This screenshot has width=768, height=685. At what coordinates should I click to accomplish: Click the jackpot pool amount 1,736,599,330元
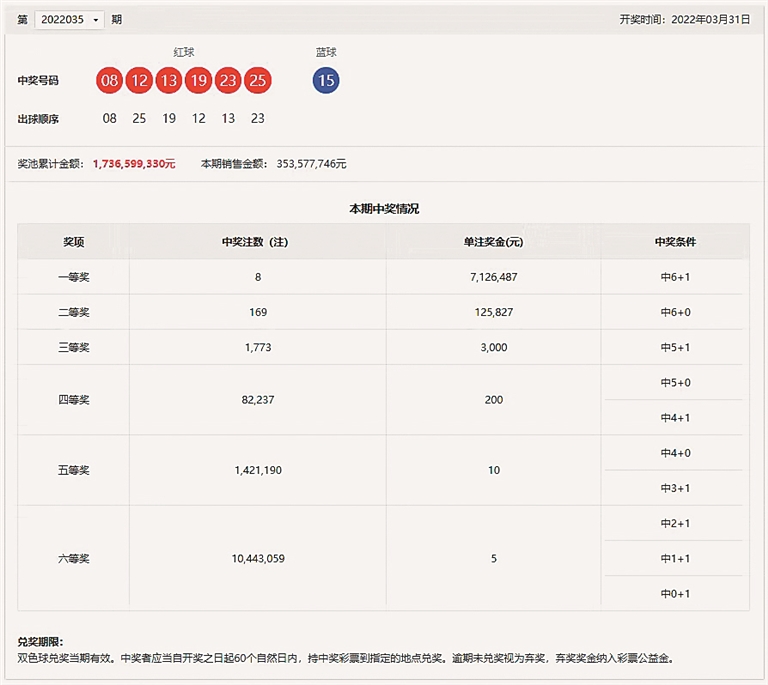tap(134, 163)
